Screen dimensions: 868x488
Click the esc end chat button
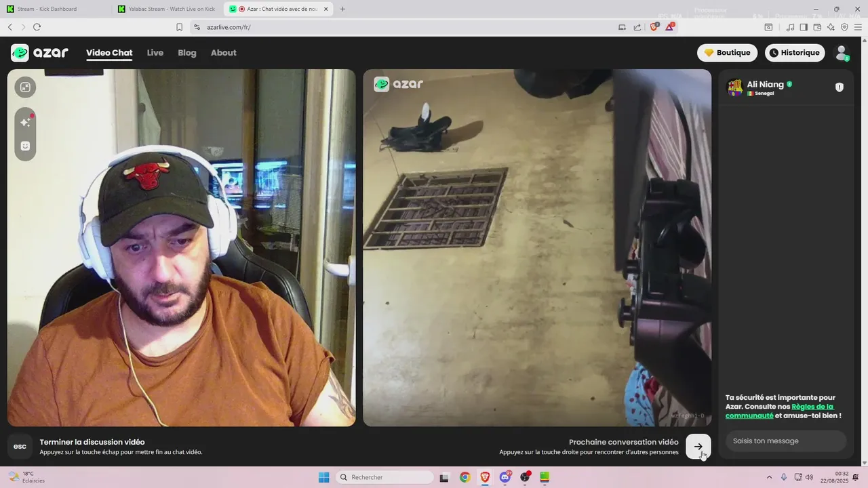(x=20, y=447)
